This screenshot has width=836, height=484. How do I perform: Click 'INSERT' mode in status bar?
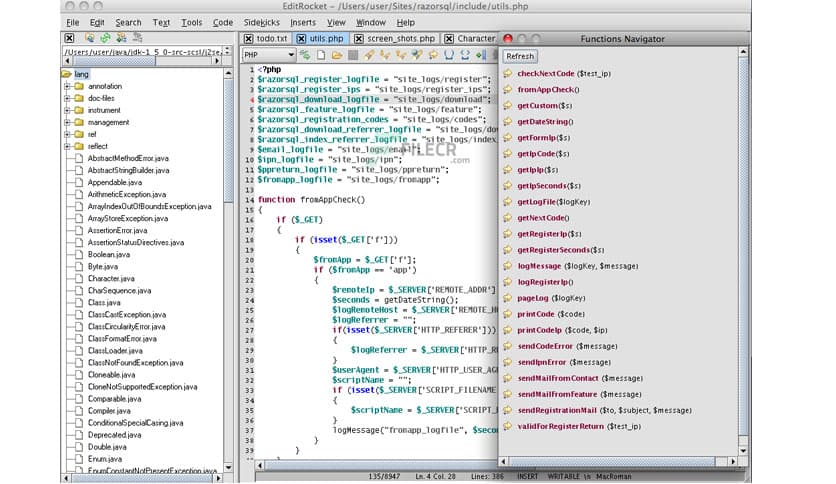click(527, 476)
